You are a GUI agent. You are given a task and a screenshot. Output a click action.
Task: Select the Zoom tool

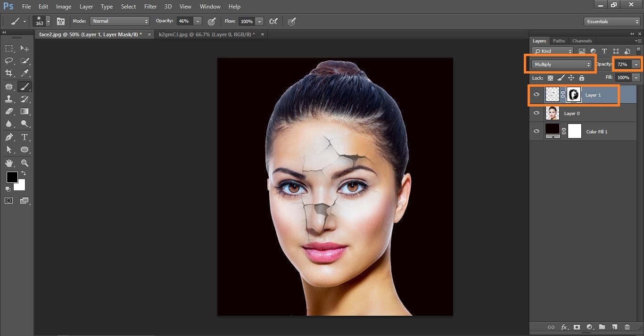tap(25, 163)
